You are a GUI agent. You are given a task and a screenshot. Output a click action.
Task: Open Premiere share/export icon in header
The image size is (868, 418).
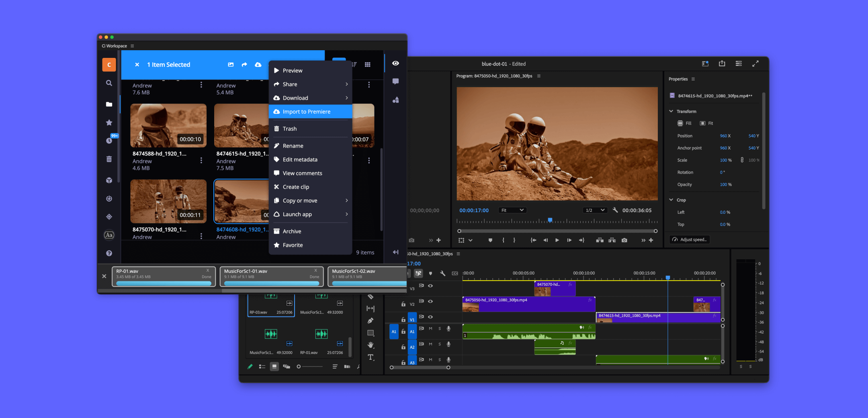722,64
